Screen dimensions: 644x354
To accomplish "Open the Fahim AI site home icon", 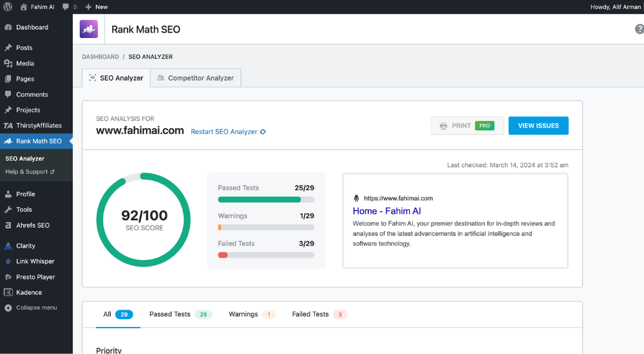I will pos(23,7).
